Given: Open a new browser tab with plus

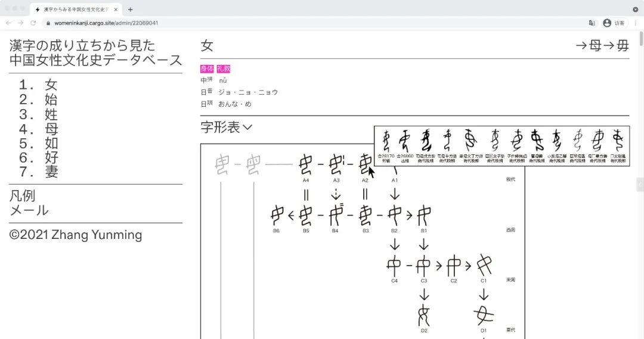Looking at the screenshot, I should point(130,10).
